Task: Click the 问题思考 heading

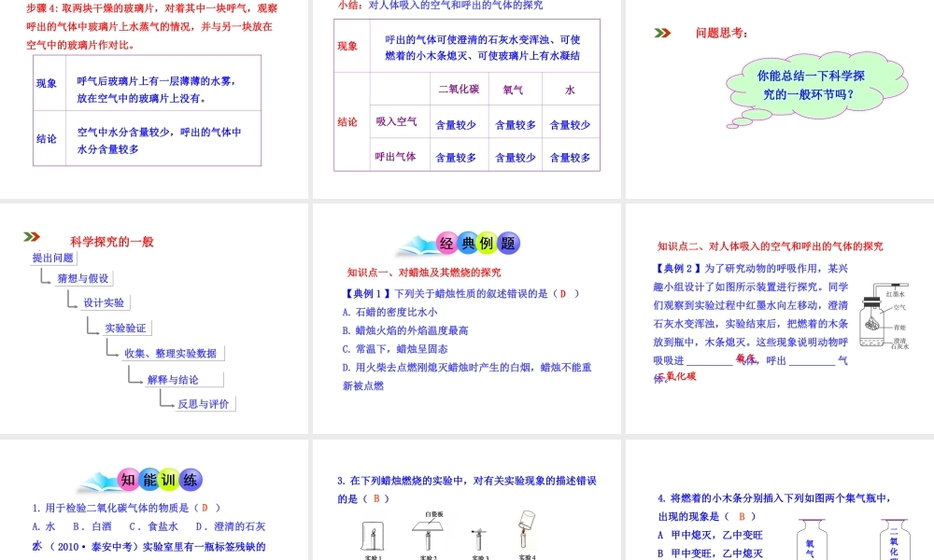Action: click(x=722, y=33)
